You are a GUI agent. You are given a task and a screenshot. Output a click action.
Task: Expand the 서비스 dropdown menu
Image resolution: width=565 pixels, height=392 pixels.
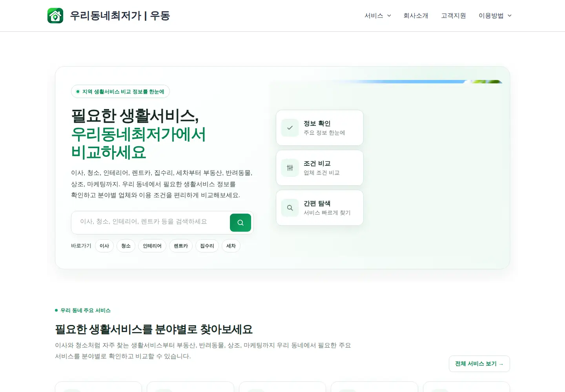pyautogui.click(x=378, y=16)
